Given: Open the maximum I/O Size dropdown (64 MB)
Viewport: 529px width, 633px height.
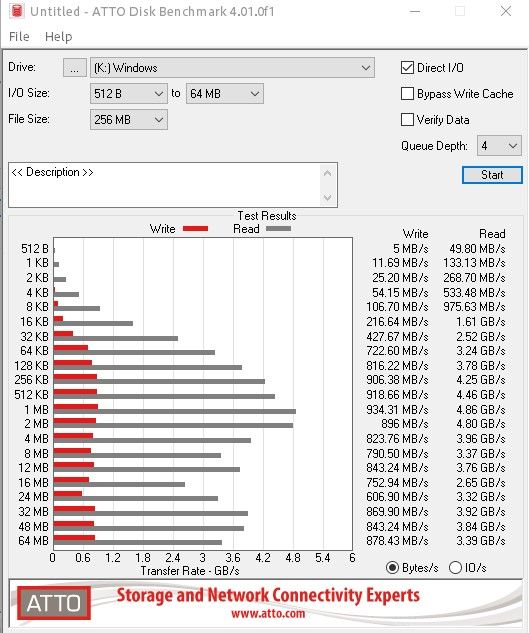Looking at the screenshot, I should tap(225, 94).
